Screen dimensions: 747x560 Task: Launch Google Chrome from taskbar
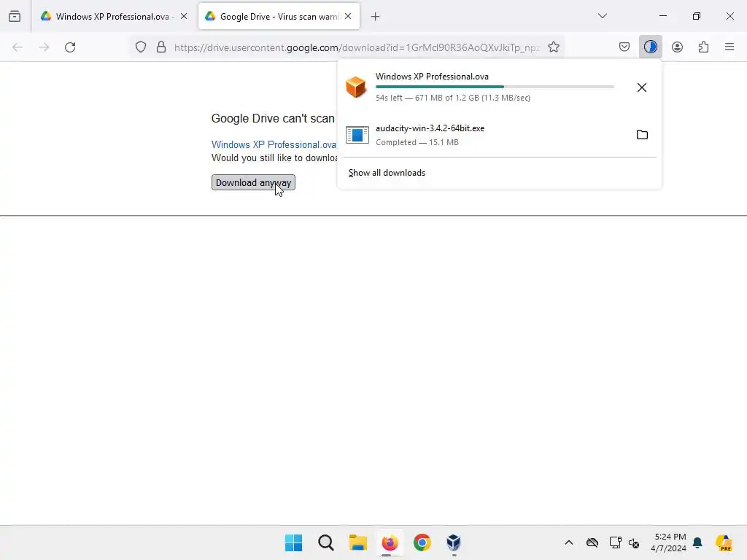tap(422, 542)
